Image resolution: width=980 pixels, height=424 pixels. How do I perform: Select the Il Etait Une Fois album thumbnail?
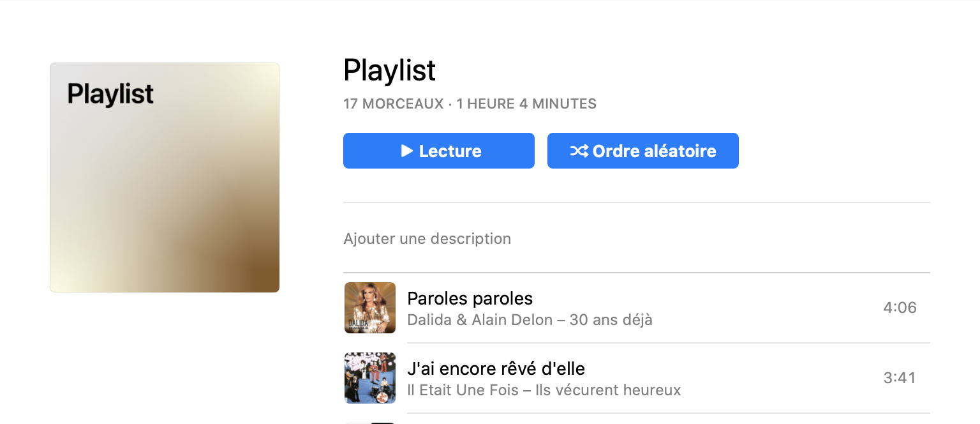coord(370,378)
